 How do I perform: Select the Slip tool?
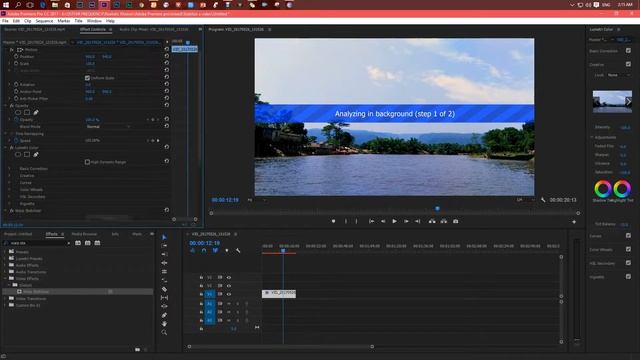point(164,298)
